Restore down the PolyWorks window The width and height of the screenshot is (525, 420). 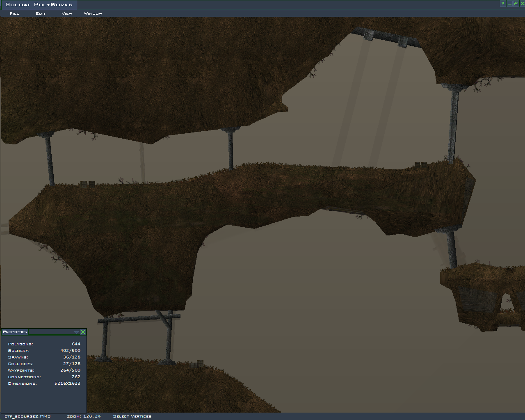[x=516, y=4]
